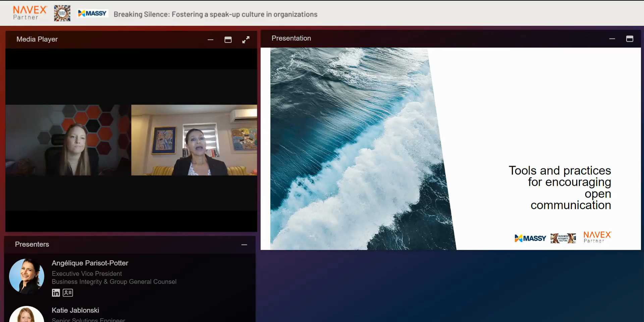
Task: Click the MASSY logo in header
Action: tap(92, 13)
